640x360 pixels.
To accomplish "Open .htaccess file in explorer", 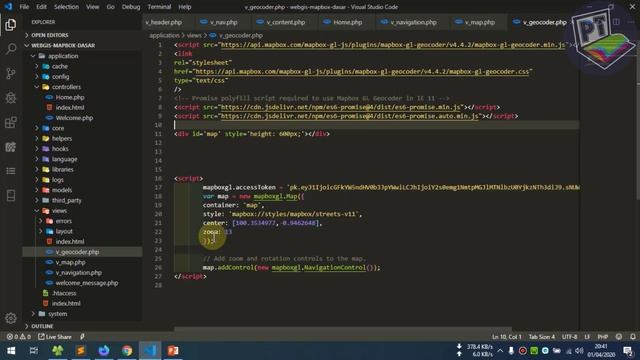I will 64,293.
